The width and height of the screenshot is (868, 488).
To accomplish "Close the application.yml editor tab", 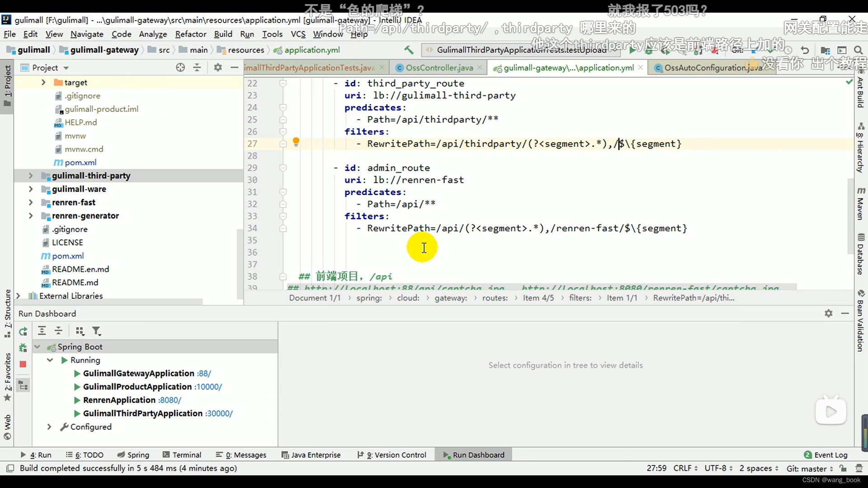I will [x=640, y=68].
